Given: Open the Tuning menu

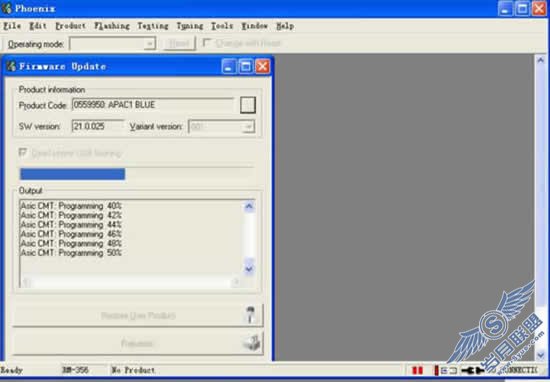Looking at the screenshot, I should (x=190, y=26).
